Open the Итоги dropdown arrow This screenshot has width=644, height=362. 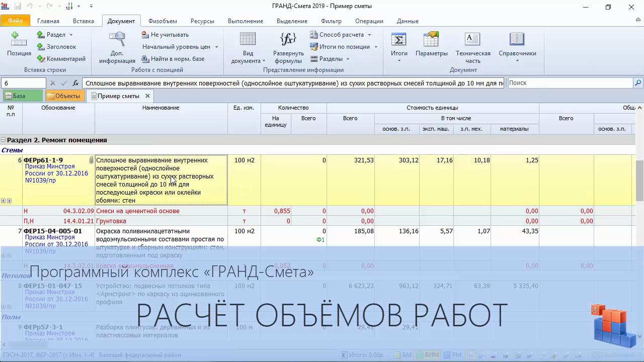[x=399, y=61]
